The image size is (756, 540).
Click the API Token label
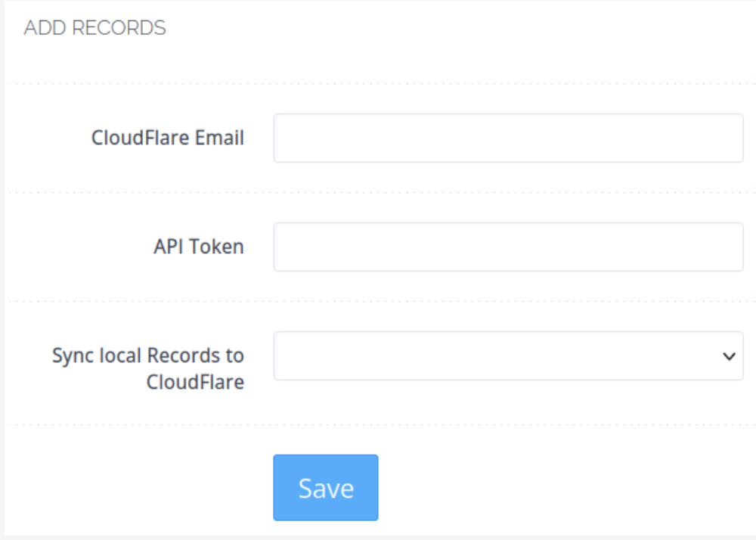199,247
